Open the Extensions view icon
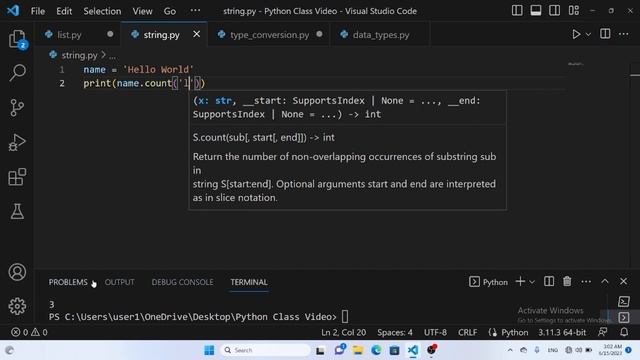Screen dimensions: 640x360 click(17, 177)
